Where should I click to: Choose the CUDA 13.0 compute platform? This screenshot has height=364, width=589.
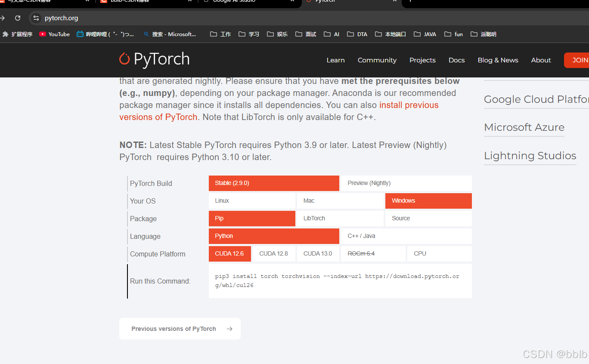[x=318, y=254]
